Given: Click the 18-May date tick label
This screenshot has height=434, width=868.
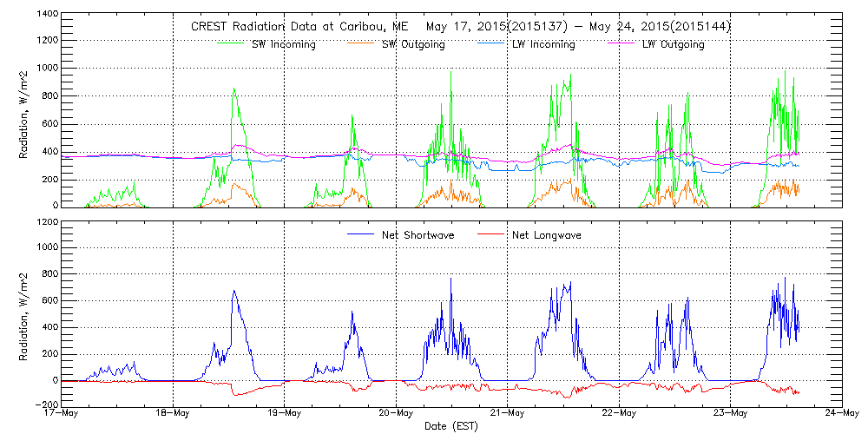Looking at the screenshot, I should click(x=173, y=414).
